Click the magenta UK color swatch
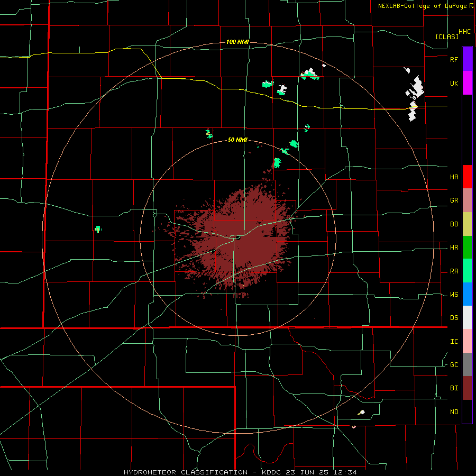This screenshot has height=476, width=476. tap(467, 83)
